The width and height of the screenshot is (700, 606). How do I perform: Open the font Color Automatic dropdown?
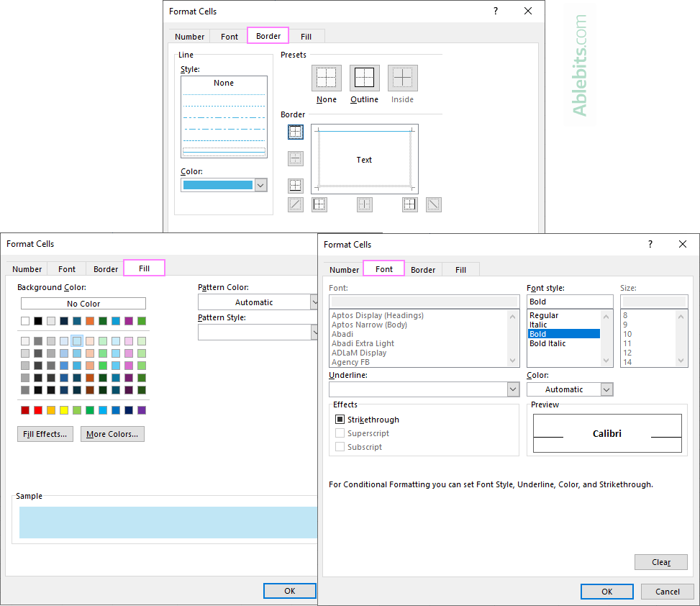[x=606, y=389]
